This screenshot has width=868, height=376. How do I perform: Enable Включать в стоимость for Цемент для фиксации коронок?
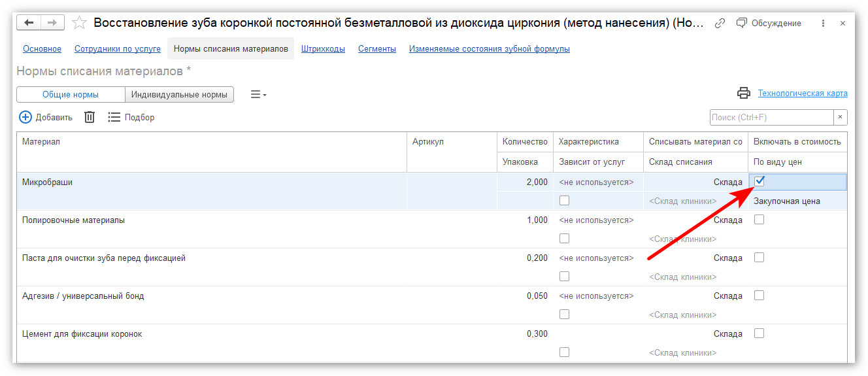759,333
